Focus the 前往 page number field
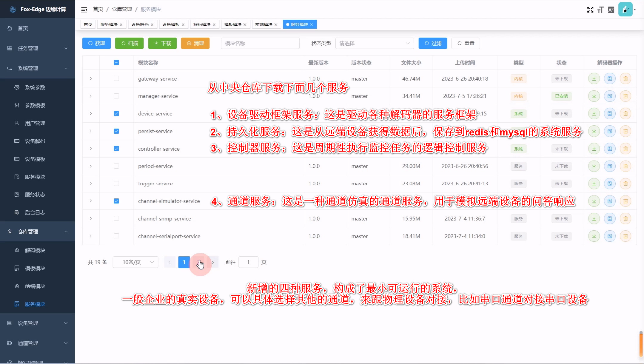Viewport: 644px width, 364px height. [248, 262]
